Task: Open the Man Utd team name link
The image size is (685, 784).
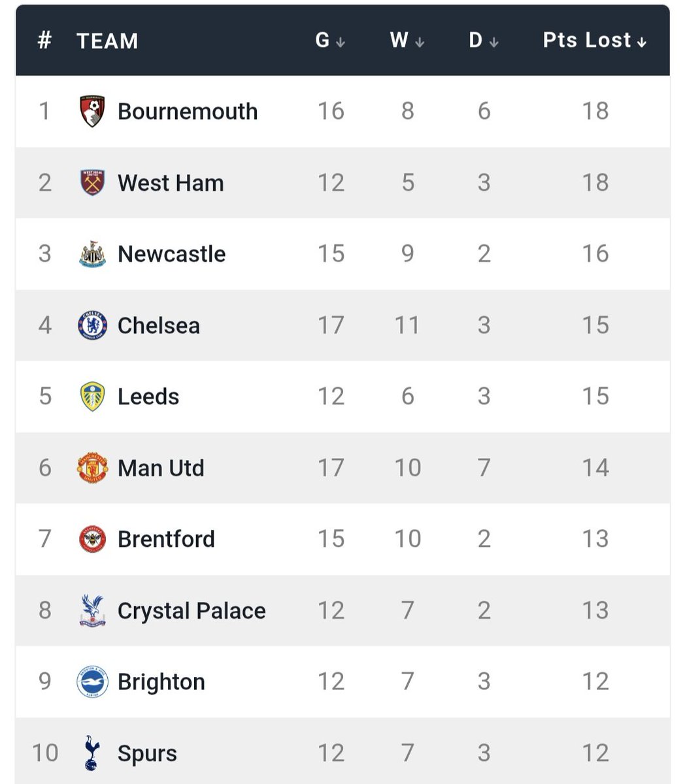Action: pos(161,468)
